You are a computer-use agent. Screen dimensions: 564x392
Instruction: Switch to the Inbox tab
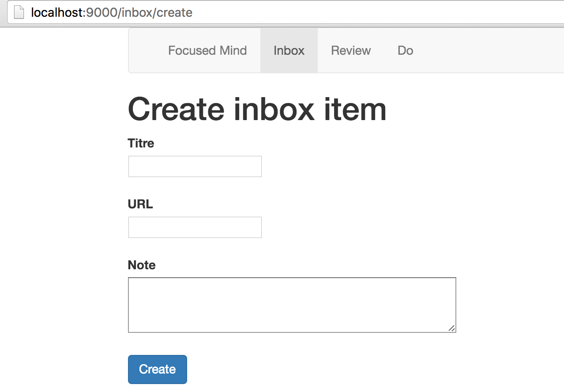pos(289,51)
